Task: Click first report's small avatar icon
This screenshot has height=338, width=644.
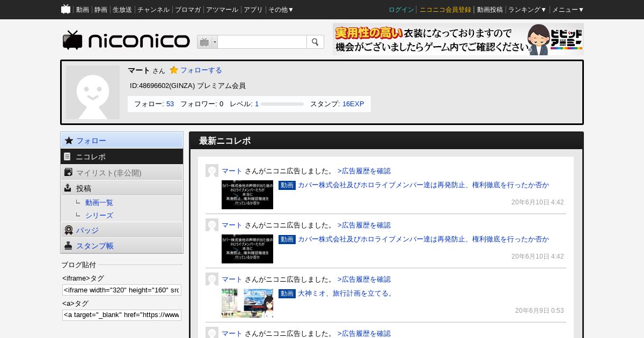Action: [212, 171]
